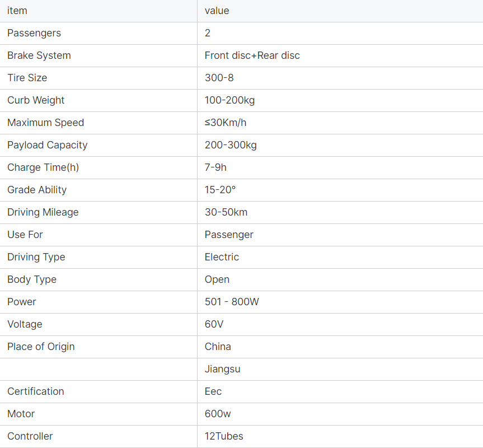483x448 pixels.
Task: Click the 'value' column header
Action: pos(217,11)
